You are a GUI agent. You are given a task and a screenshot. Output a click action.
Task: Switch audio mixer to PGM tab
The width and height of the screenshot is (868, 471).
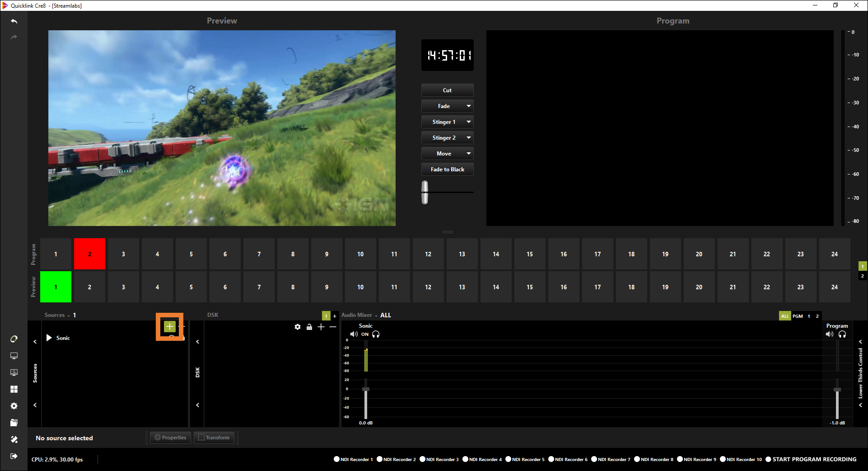(x=798, y=316)
